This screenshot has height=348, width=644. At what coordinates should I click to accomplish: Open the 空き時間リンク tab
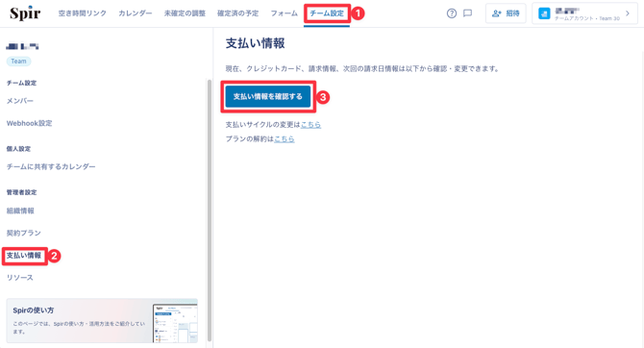point(82,13)
